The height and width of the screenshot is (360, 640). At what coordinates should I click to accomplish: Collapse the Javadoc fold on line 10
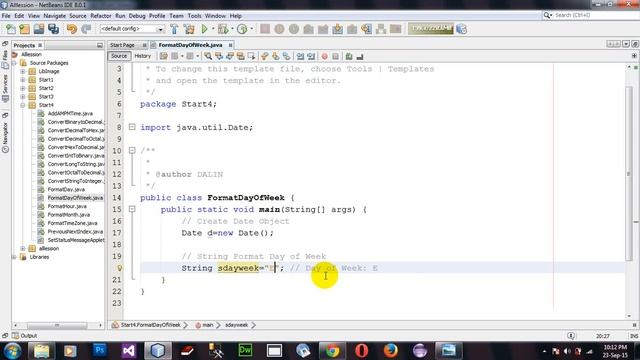point(132,151)
